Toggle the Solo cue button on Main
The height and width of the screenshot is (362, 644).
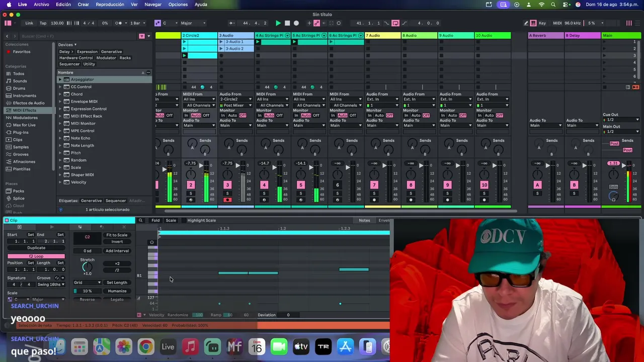click(613, 187)
